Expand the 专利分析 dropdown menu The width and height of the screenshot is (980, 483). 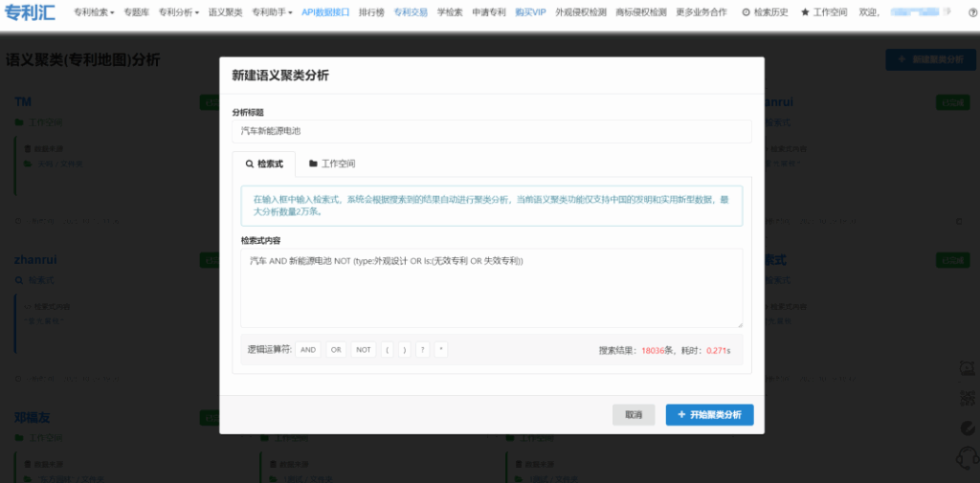178,12
